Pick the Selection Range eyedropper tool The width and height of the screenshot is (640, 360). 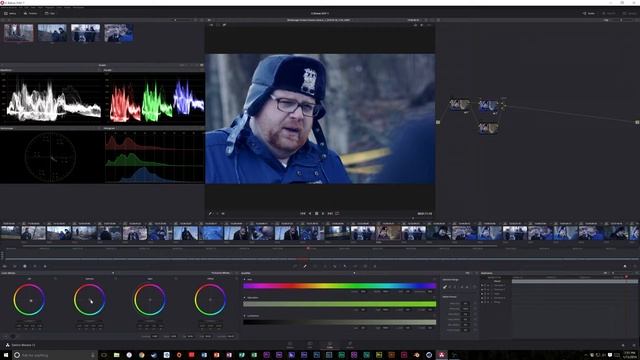click(445, 287)
